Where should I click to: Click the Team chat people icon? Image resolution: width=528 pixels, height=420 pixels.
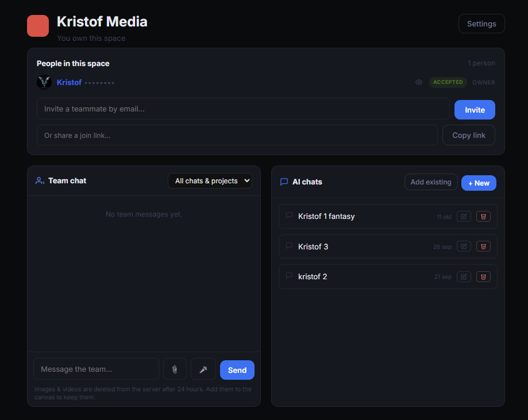[40, 181]
